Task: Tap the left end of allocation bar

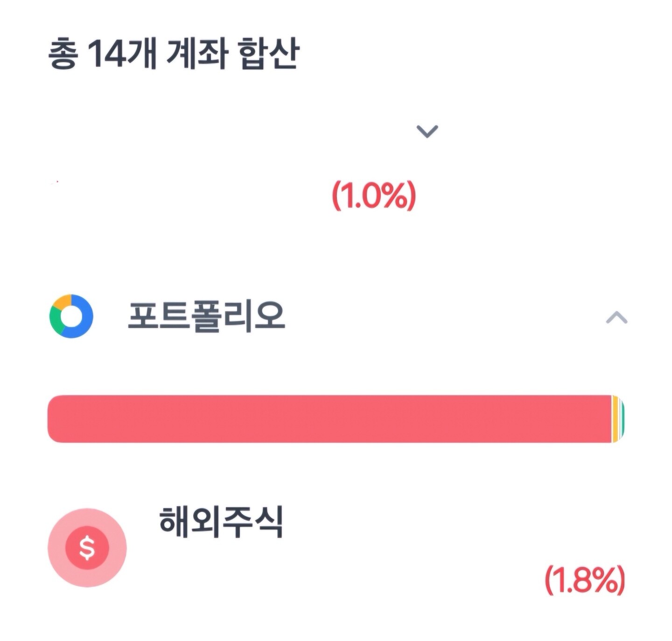Action: point(58,418)
